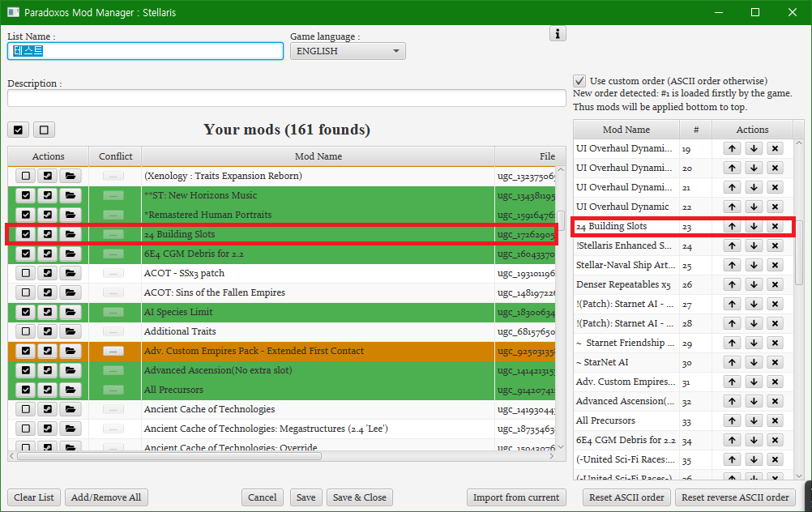The image size is (812, 512).
Task: Click inside the List Name text field
Action: 144,50
